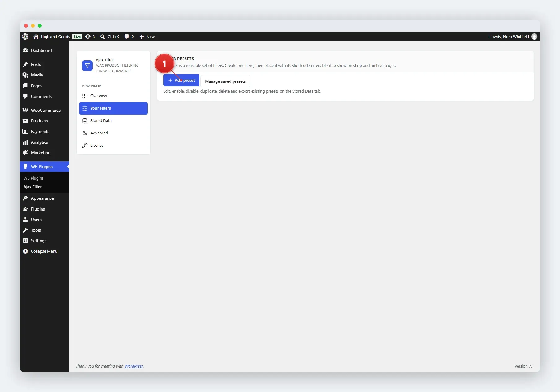
Task: Switch to the Stored Data tab
Action: pyautogui.click(x=113, y=121)
